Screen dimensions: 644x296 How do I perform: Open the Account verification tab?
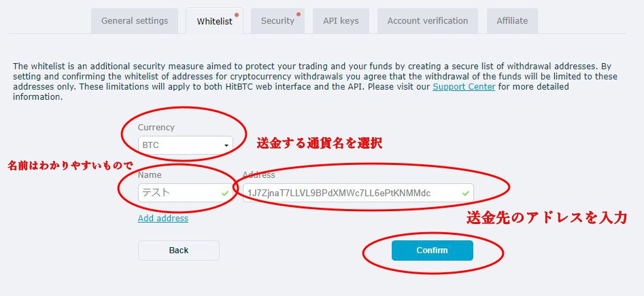tap(428, 21)
